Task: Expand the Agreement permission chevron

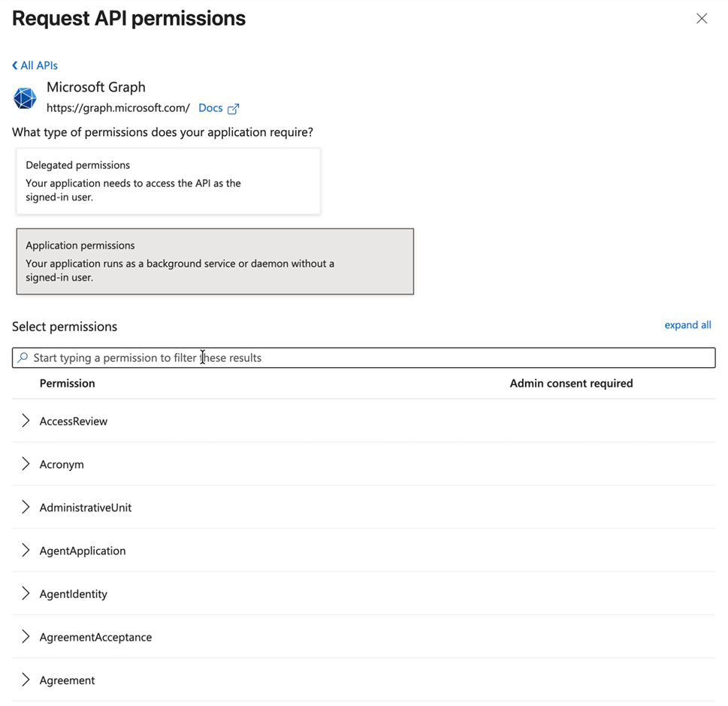Action: coord(26,680)
